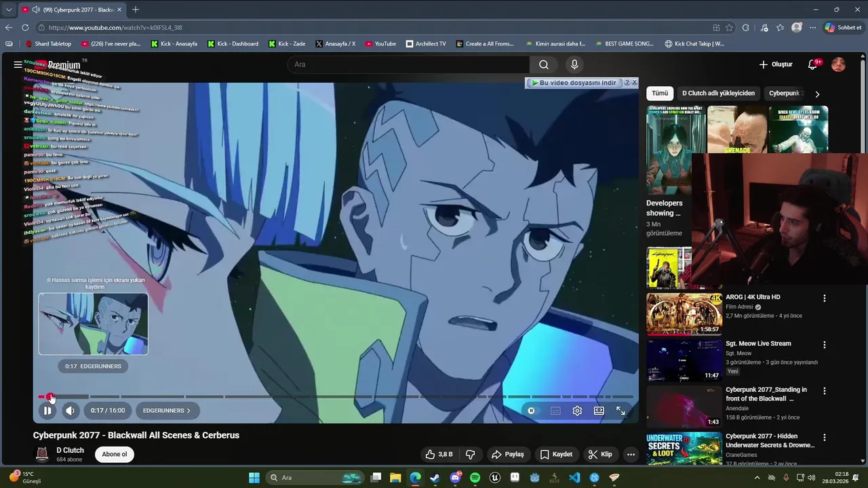This screenshot has width=868, height=488.
Task: Download video via Bu video dosyasını indir
Action: (574, 83)
